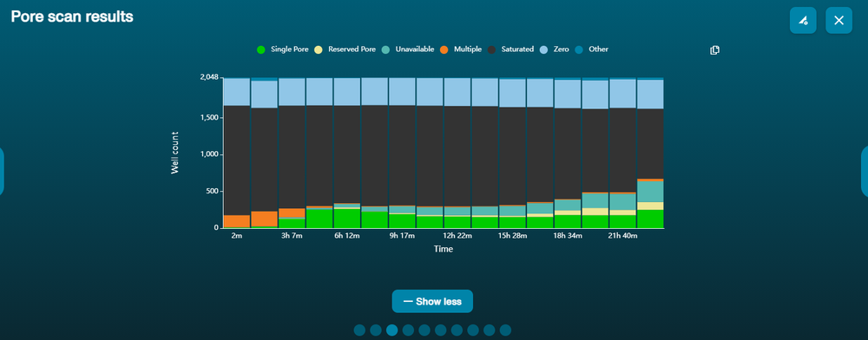Select the seventh carousel page dot
868x340 pixels.
(457, 330)
